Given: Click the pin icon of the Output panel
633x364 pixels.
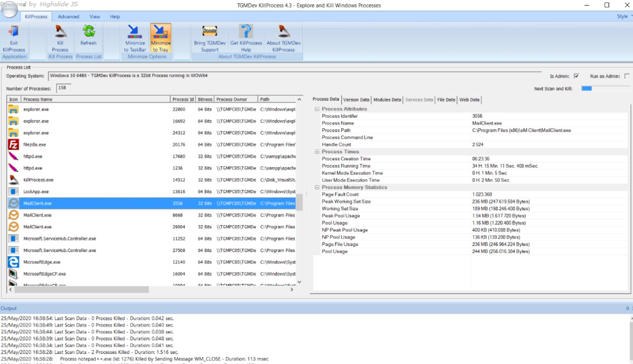Looking at the screenshot, I should click(627, 308).
